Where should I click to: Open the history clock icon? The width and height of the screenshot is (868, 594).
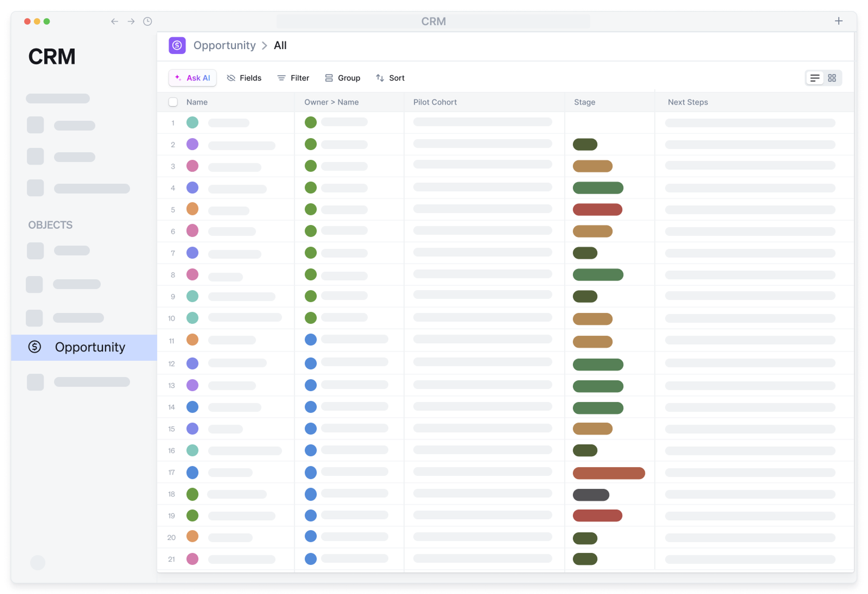[148, 21]
